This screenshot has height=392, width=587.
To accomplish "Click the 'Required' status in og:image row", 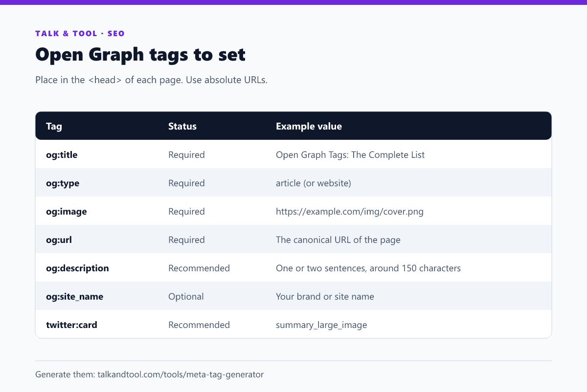I will point(186,212).
